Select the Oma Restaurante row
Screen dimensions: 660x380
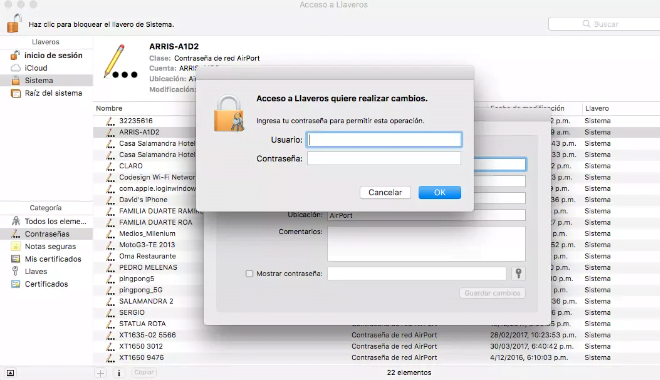[377, 256]
